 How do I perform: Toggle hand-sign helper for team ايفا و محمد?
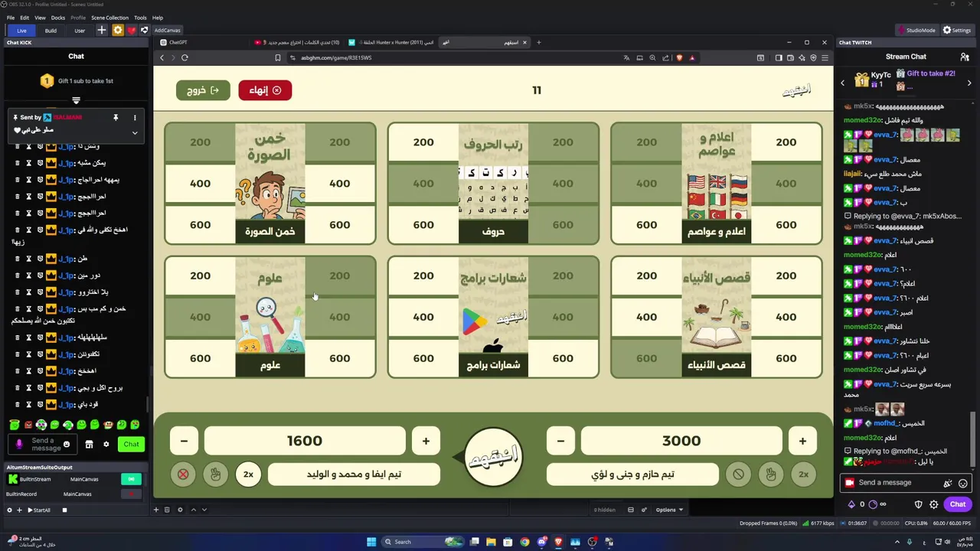click(x=215, y=474)
